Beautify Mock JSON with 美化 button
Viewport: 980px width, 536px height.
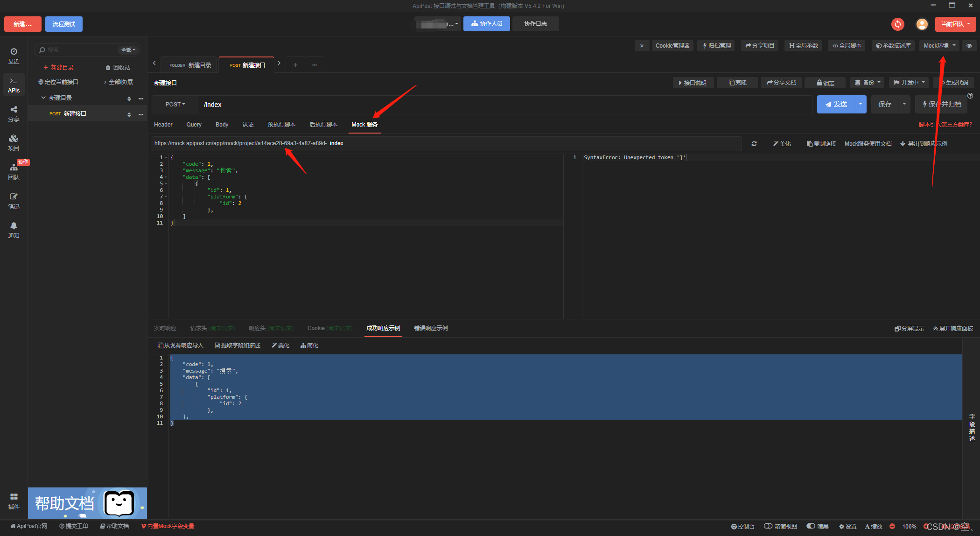(782, 144)
